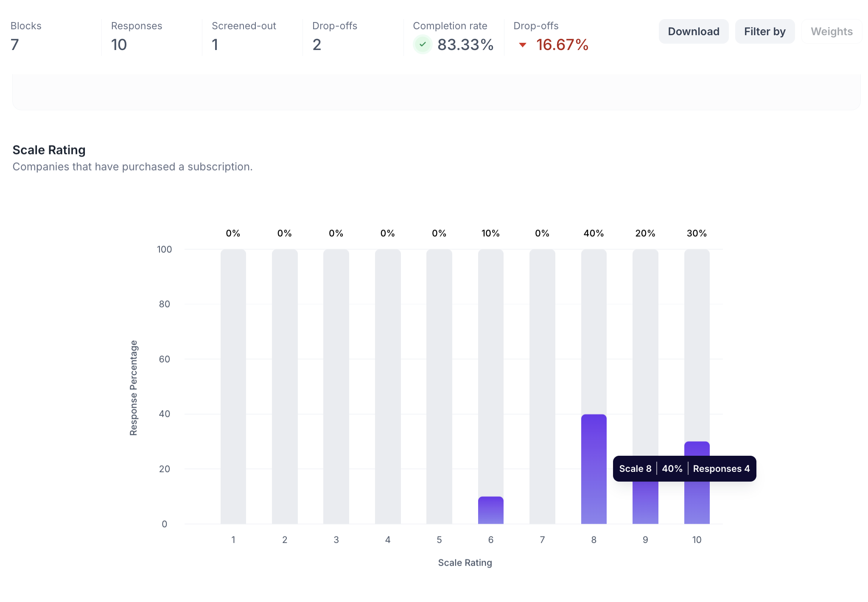
Task: Click the Responses count of 10
Action: [x=119, y=45]
